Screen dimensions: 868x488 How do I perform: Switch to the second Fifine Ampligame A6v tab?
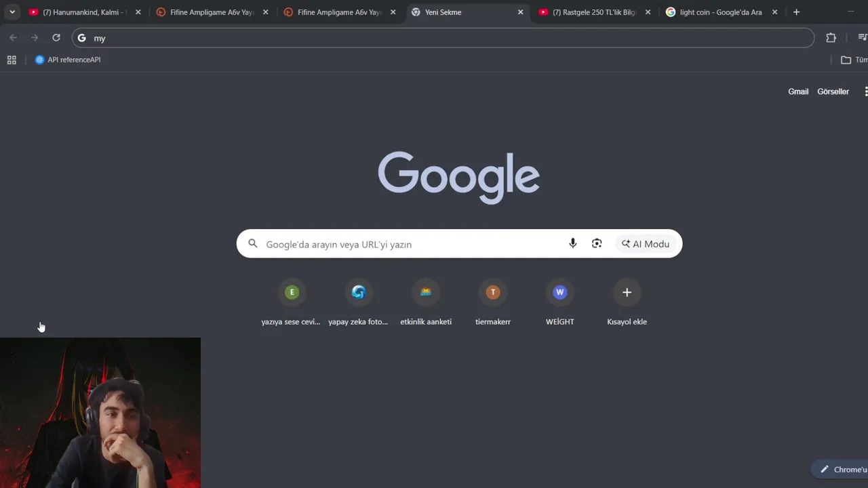(338, 12)
